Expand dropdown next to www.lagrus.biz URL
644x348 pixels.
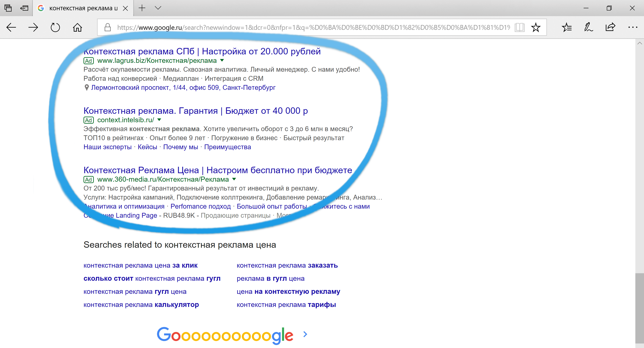click(x=222, y=60)
